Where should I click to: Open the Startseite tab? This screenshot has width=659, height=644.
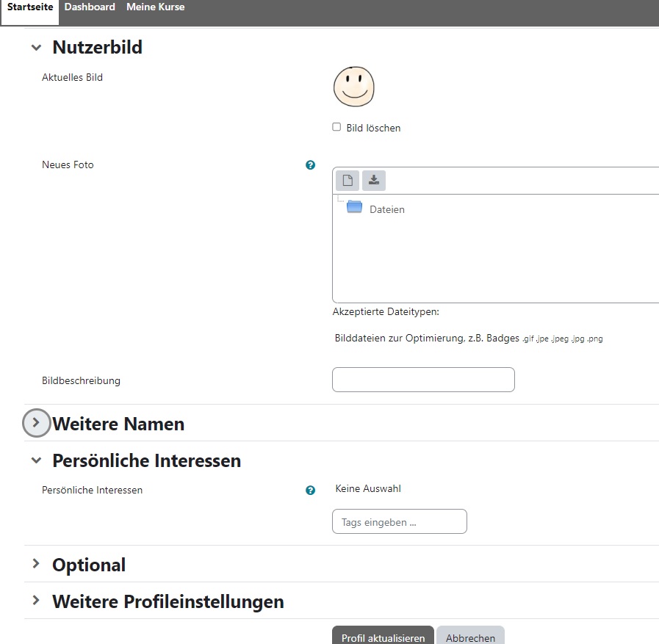point(30,7)
